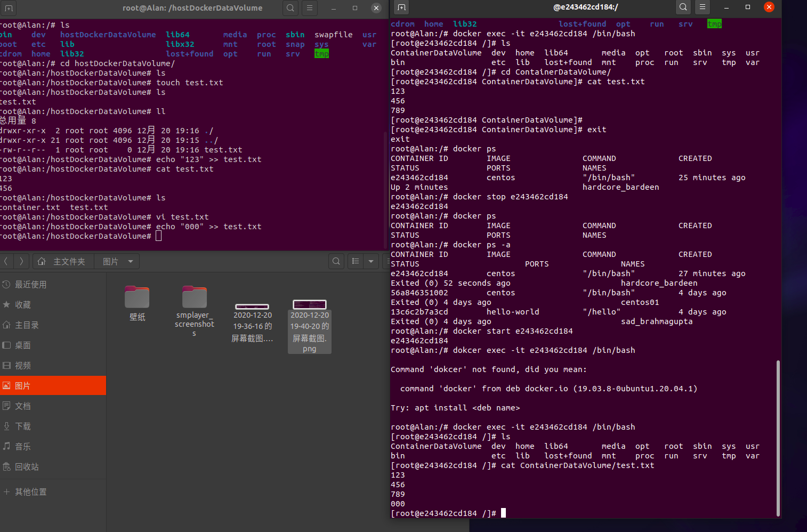Open 下载 in sidebar
Image resolution: width=807 pixels, height=532 pixels.
[53, 426]
